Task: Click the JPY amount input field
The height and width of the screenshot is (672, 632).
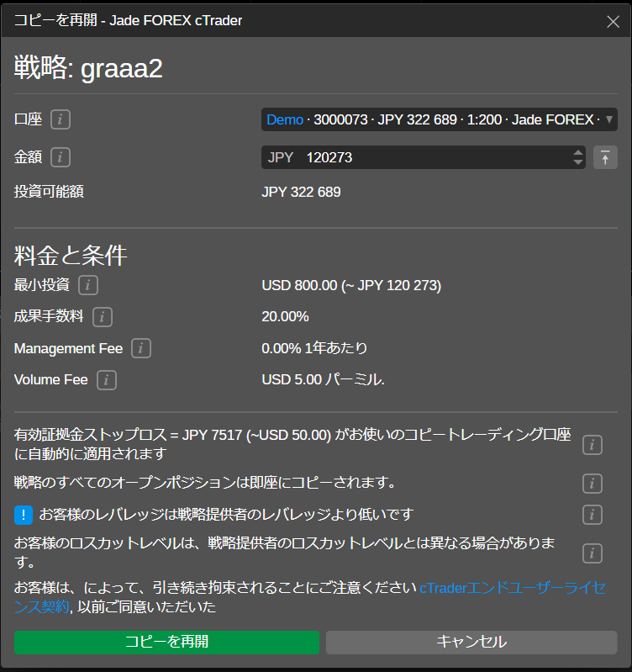Action: coord(420,157)
